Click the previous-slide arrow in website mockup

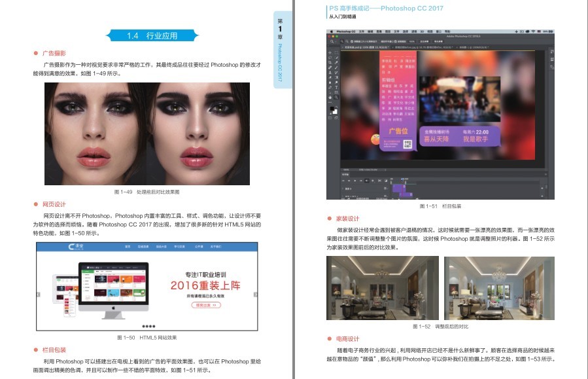click(x=38, y=295)
